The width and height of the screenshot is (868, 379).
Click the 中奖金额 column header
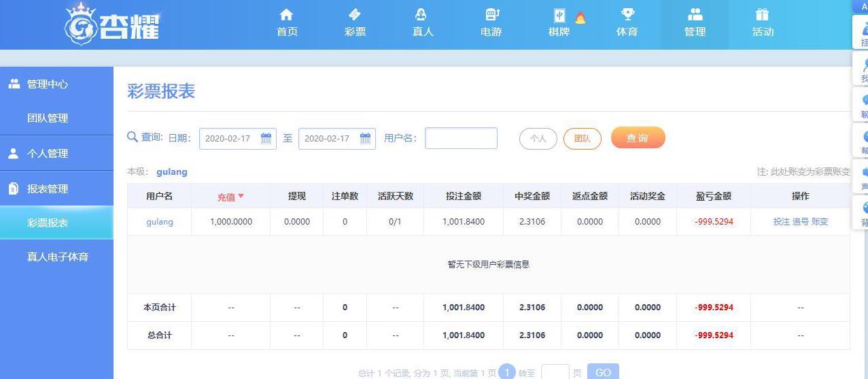tap(532, 196)
